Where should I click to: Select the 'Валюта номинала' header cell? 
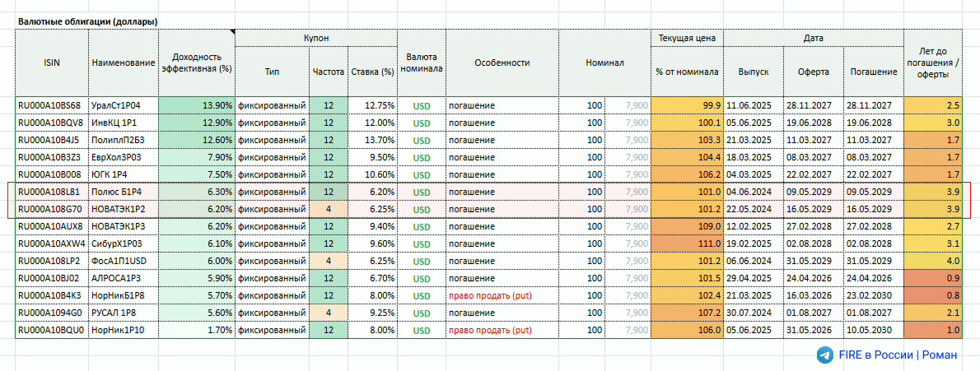tap(422, 63)
